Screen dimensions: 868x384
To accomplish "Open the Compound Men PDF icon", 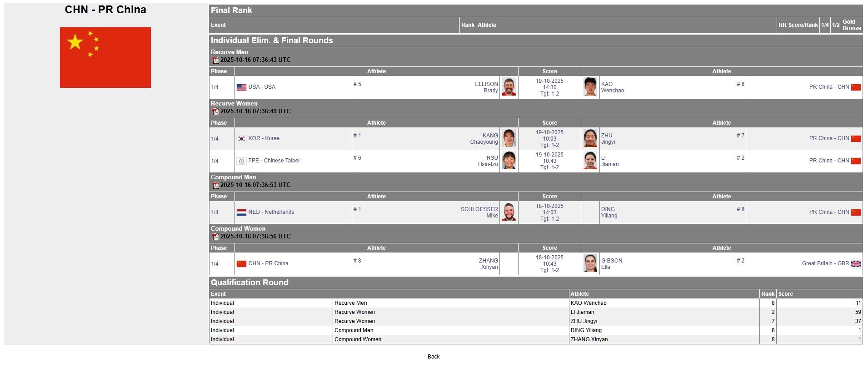I will [x=215, y=185].
